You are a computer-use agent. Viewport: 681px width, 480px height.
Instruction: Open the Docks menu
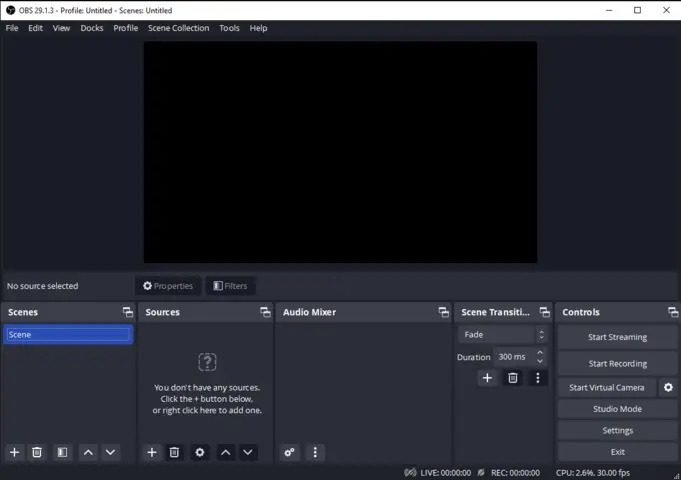tap(92, 28)
